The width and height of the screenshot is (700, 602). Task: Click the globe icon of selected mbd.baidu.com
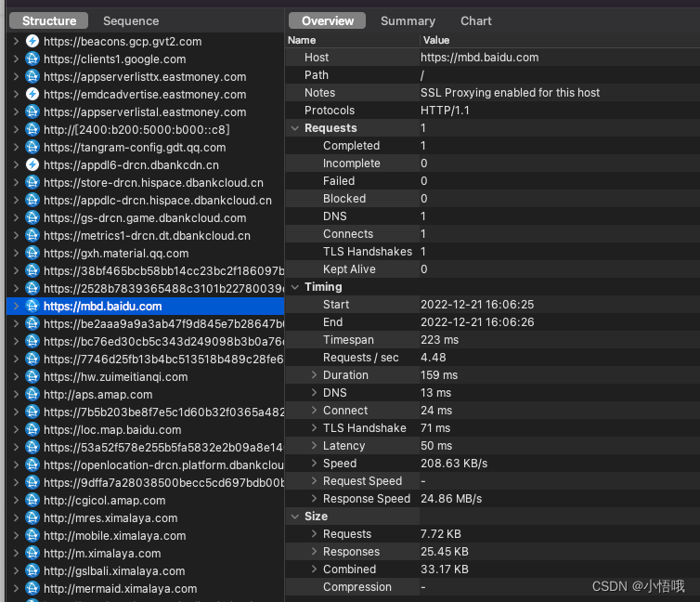(x=32, y=306)
